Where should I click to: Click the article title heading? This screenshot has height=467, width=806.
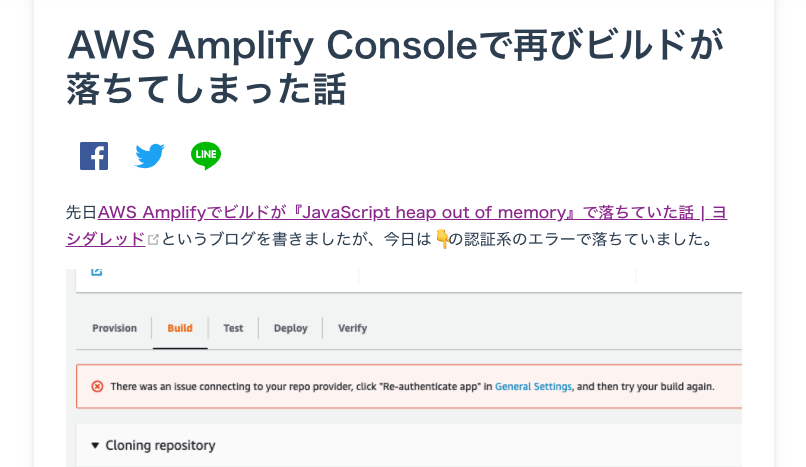click(x=396, y=67)
